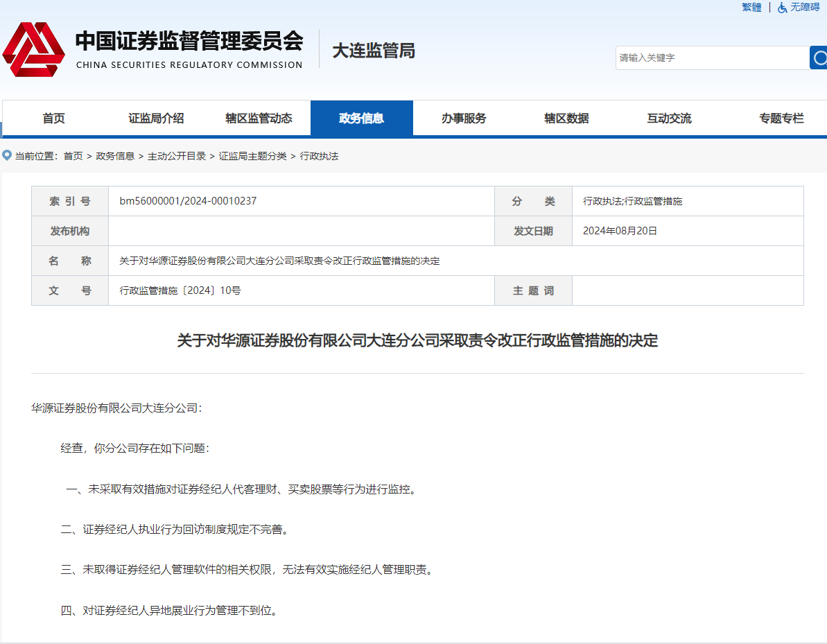Open the 无障碍 accessibility link
Viewport: 827px width, 644px height.
[805, 8]
